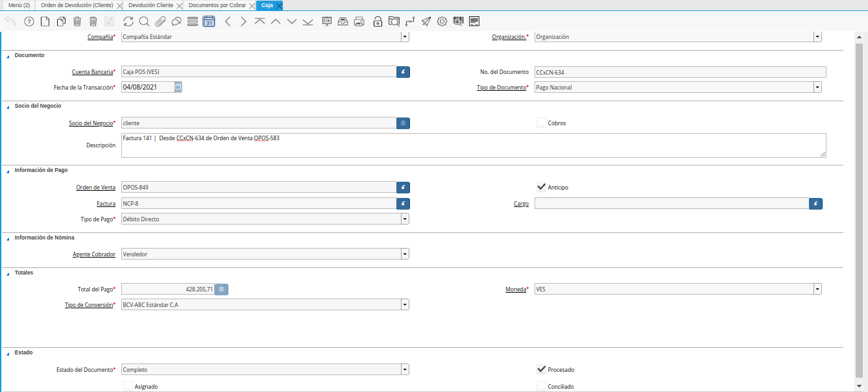Create a new record with blank page icon
This screenshot has height=392, width=868.
pos(45,21)
